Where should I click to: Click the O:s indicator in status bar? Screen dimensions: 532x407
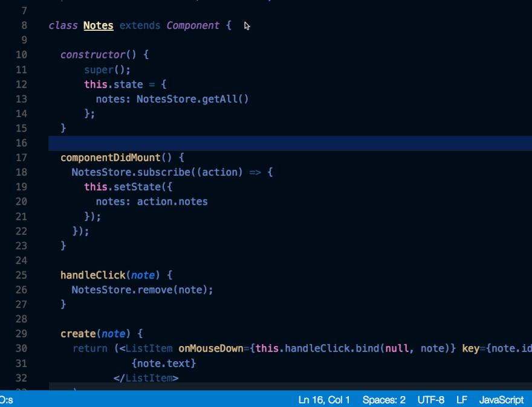(x=4, y=399)
